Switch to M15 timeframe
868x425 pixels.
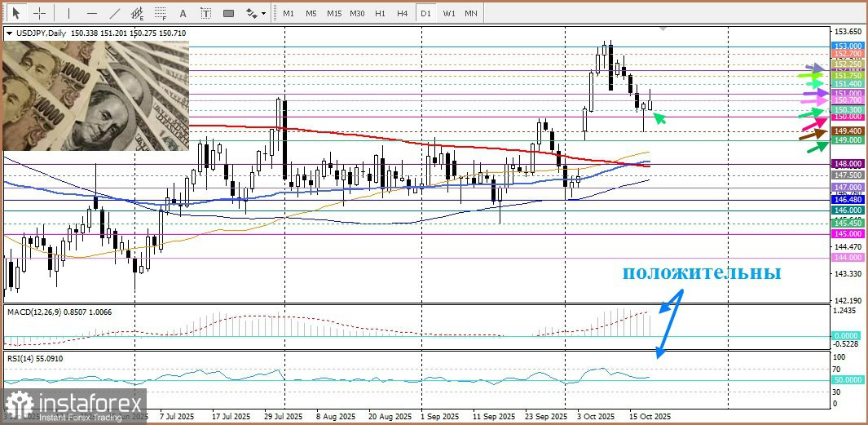click(x=334, y=13)
